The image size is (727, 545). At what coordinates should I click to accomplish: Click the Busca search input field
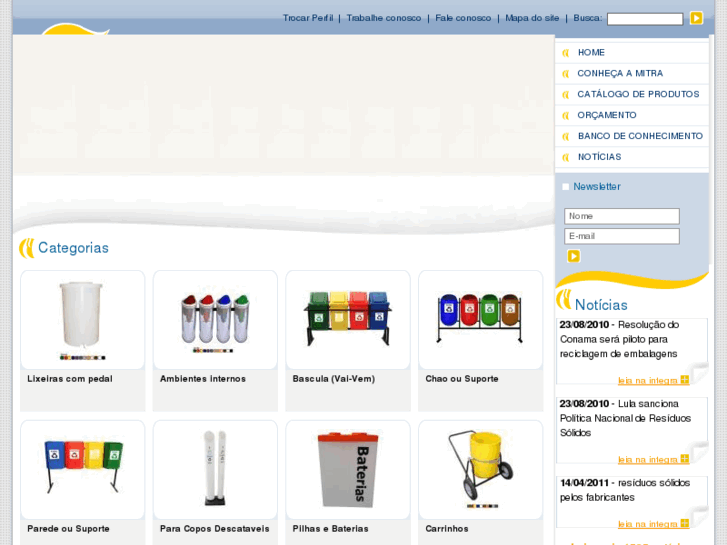[645, 19]
